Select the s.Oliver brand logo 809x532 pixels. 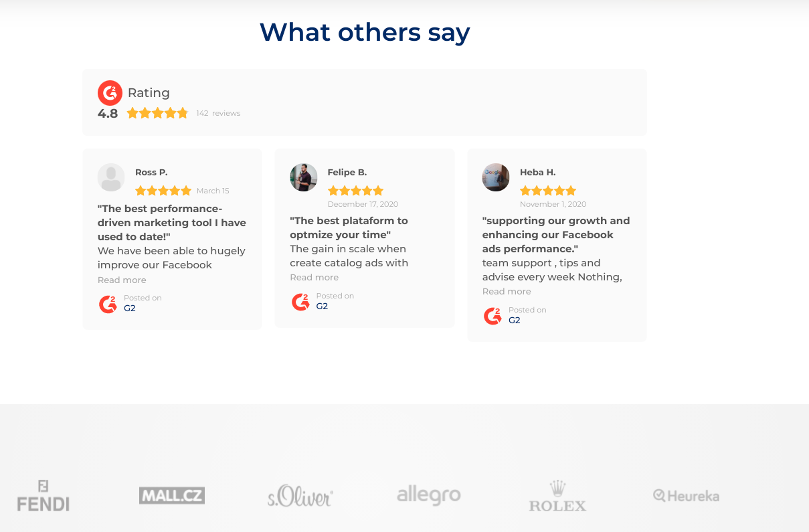[300, 496]
